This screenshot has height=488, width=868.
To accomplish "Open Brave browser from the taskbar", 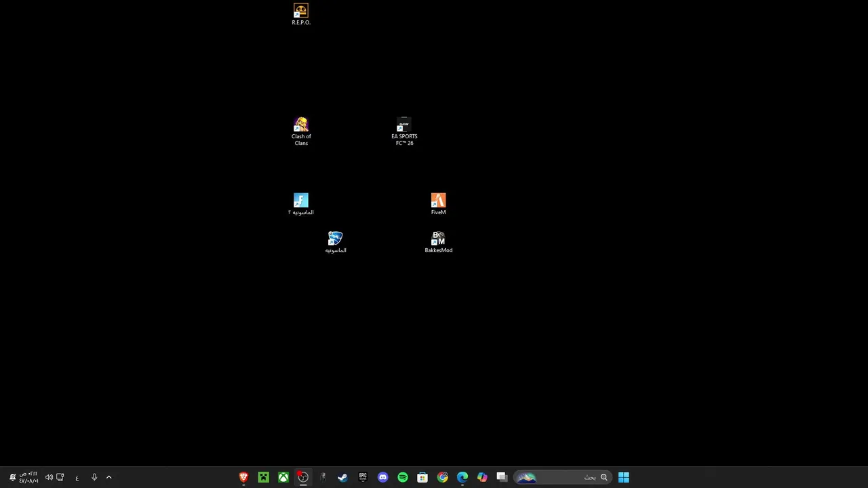I will 243,478.
